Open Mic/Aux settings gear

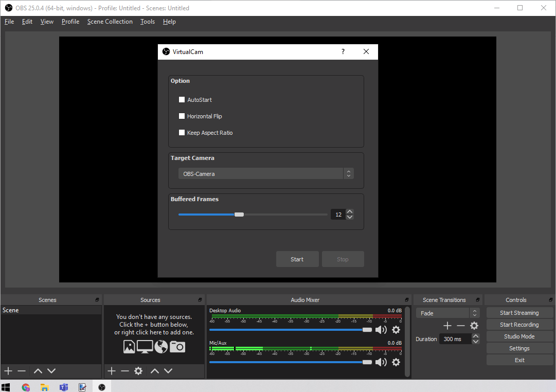396,362
